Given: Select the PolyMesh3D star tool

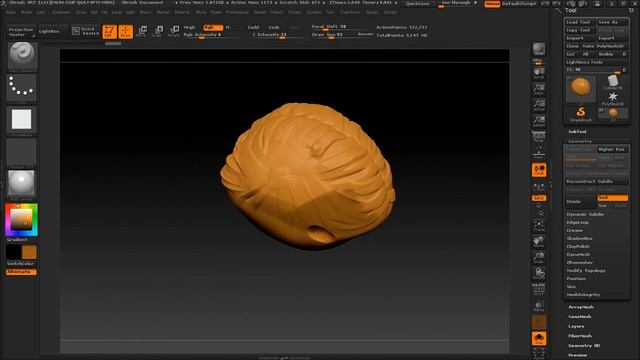Looking at the screenshot, I should tap(613, 98).
